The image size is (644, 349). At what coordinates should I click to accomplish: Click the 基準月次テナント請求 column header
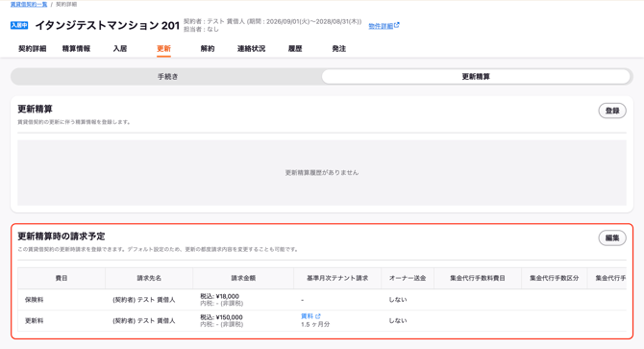(337, 278)
